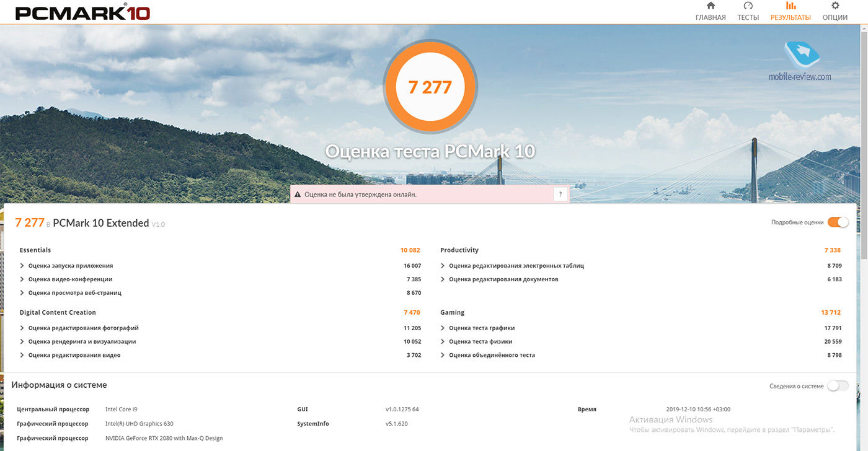Viewport: 868px width, 451px height.
Task: Click the Gaming section heading
Action: click(453, 313)
